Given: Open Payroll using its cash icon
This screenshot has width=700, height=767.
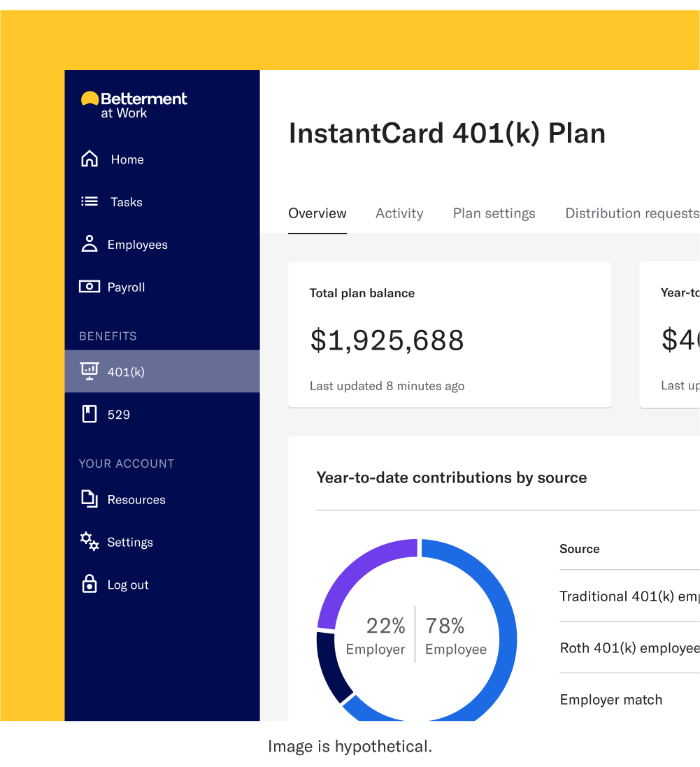Looking at the screenshot, I should click(x=89, y=286).
